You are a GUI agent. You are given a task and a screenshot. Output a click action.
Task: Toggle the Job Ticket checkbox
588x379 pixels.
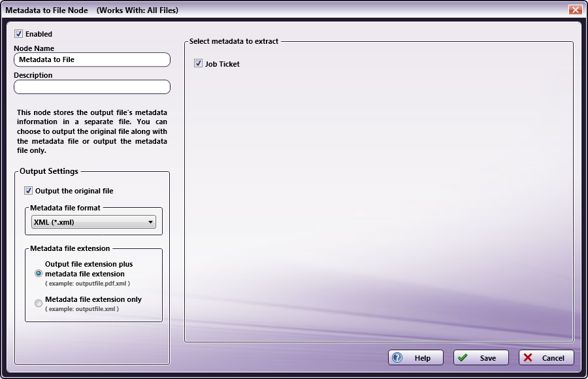198,63
